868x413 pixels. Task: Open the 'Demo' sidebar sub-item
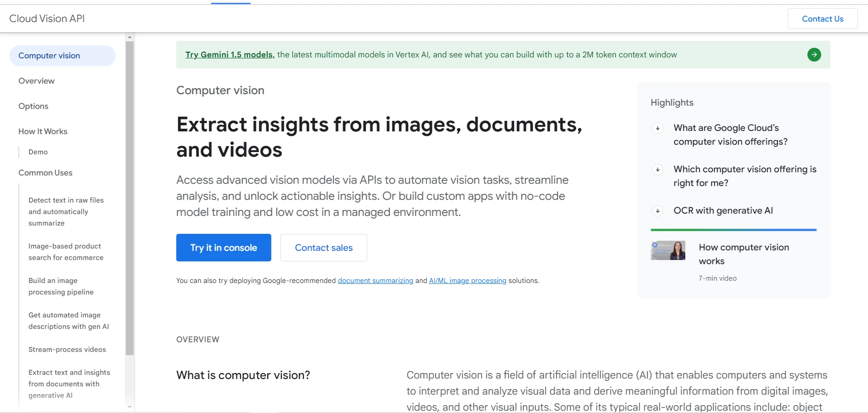[x=38, y=152]
